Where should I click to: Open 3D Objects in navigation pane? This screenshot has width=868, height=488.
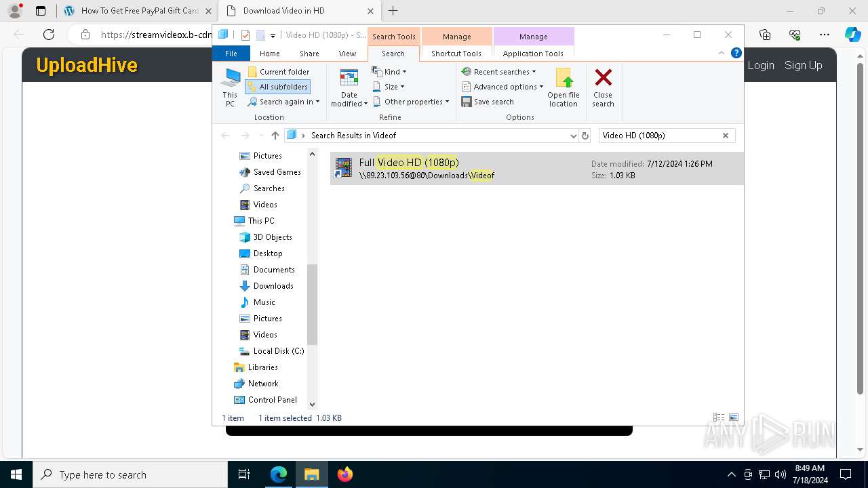(273, 237)
